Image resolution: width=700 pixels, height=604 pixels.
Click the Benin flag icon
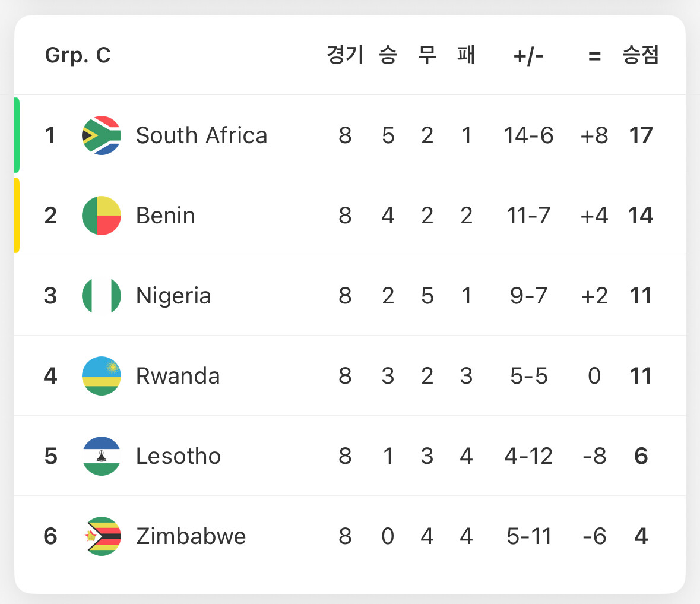(102, 216)
